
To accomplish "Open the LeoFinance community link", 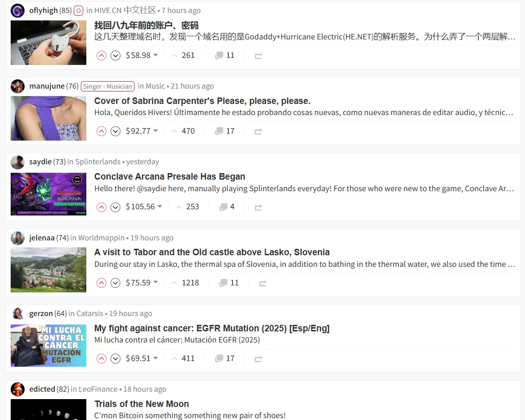I will [98, 389].
